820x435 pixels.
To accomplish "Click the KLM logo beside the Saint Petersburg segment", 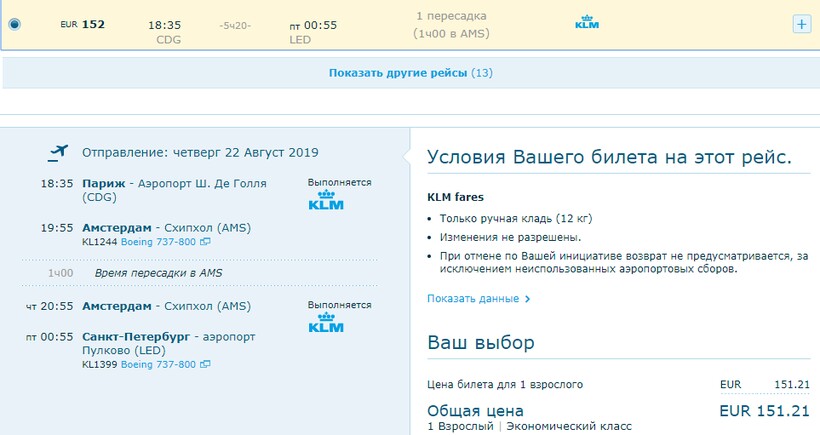I will 325,326.
